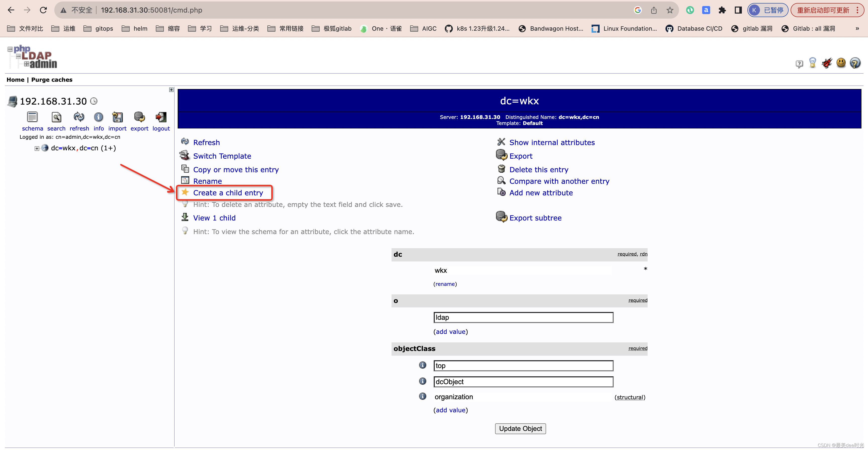Click the Update Object button
Viewport: 868px width, 450px height.
520,428
